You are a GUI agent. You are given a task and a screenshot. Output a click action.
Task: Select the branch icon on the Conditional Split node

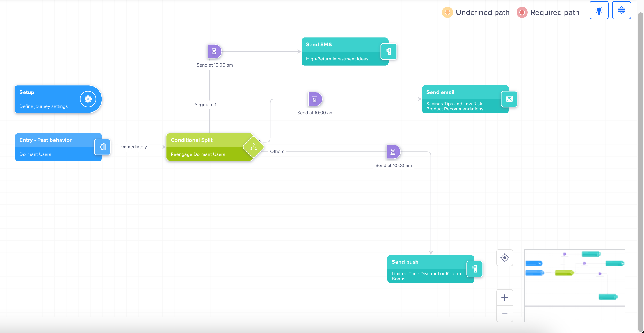[254, 147]
